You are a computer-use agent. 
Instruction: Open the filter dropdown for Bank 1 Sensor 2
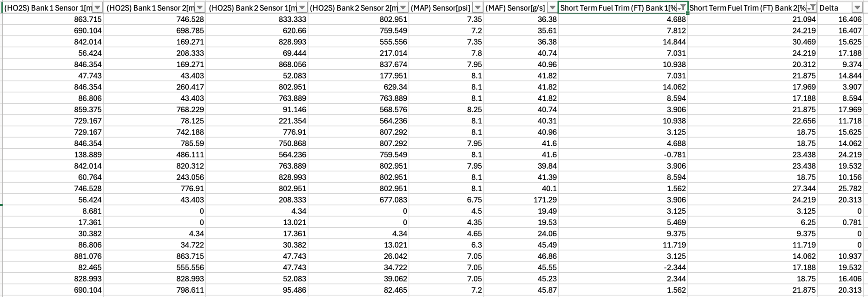(199, 8)
